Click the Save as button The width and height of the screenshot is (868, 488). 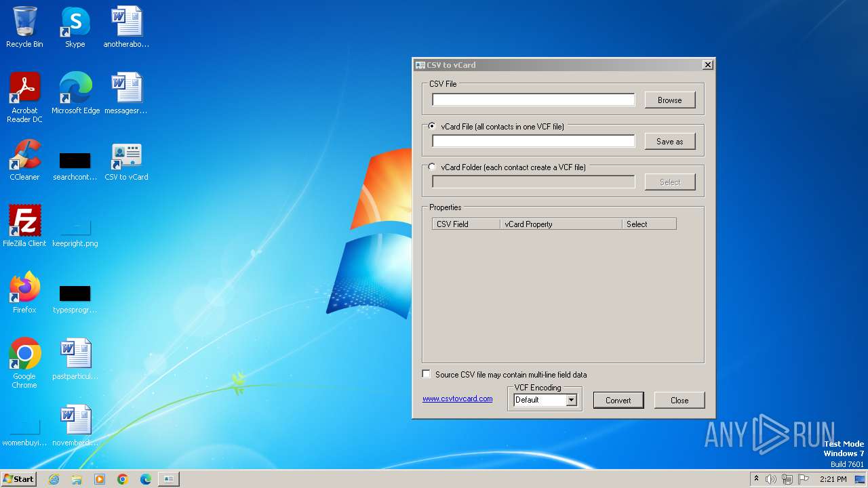tap(669, 141)
